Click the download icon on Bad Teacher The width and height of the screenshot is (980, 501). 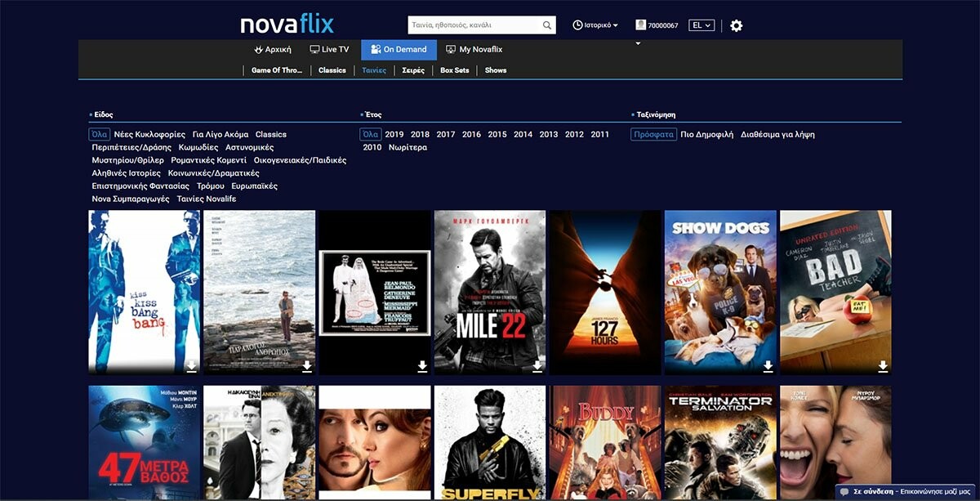(883, 366)
